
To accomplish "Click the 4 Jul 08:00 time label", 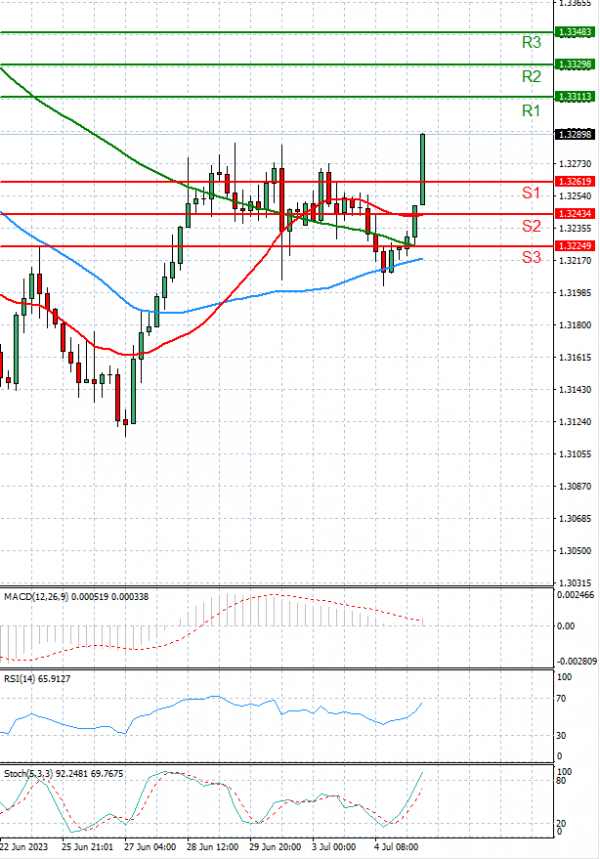I will pos(397,847).
